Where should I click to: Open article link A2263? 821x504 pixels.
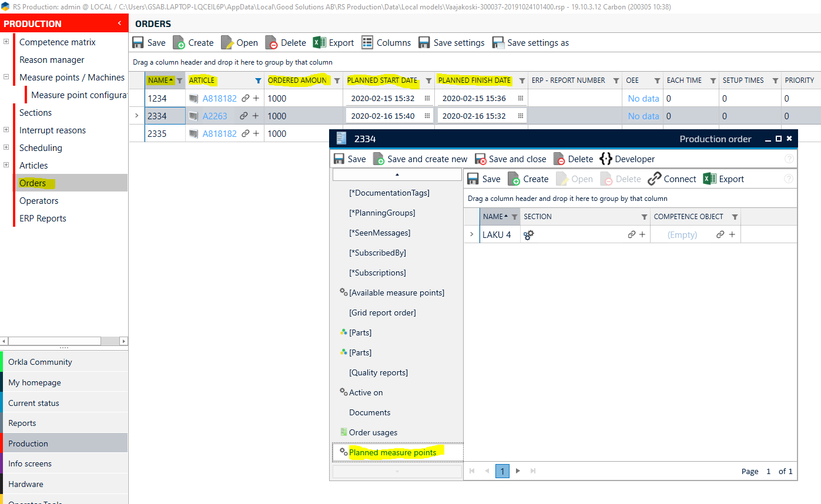click(x=215, y=116)
